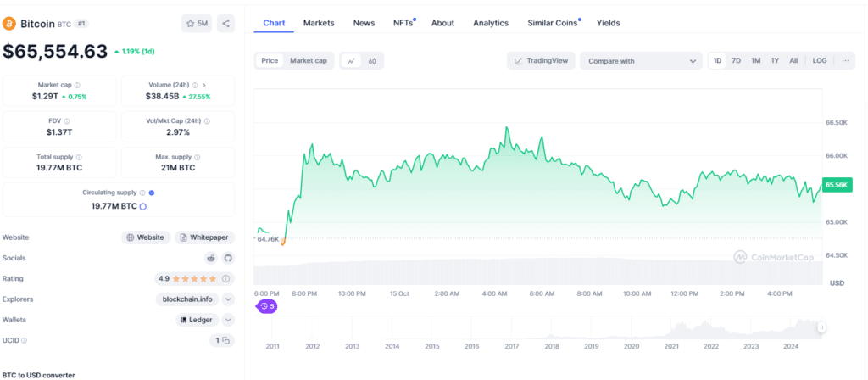868x380 pixels.
Task: Open the Whitepaper link
Action: click(x=205, y=237)
